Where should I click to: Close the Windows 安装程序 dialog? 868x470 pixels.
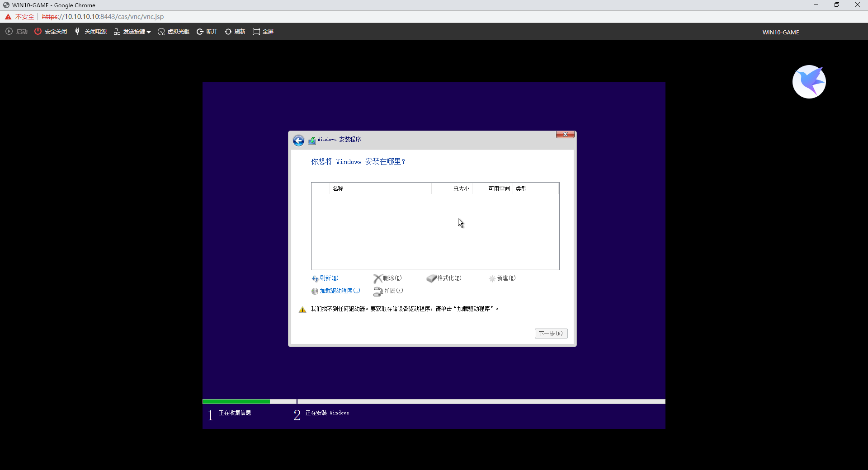pyautogui.click(x=565, y=134)
